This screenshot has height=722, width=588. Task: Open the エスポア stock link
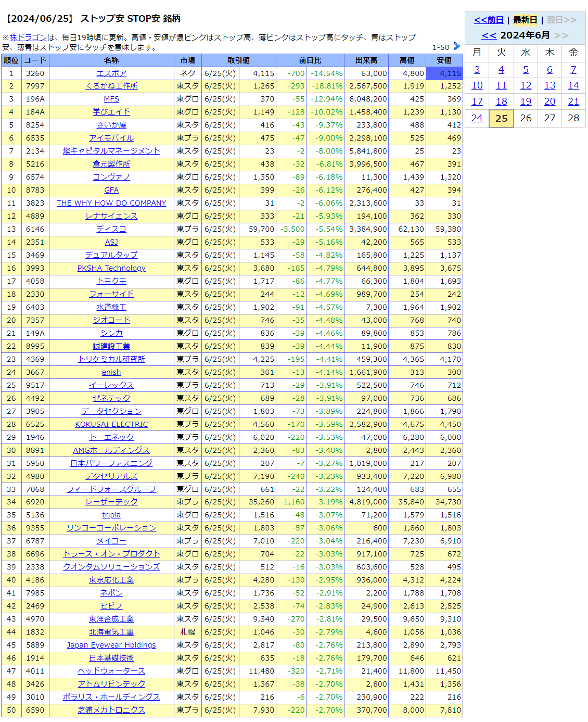click(111, 73)
